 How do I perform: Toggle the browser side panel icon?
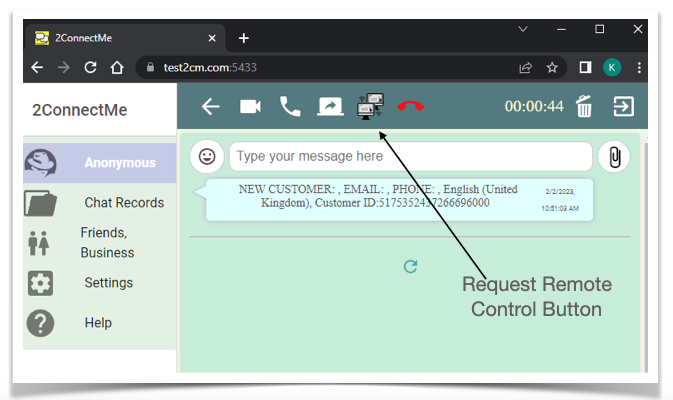pyautogui.click(x=585, y=67)
